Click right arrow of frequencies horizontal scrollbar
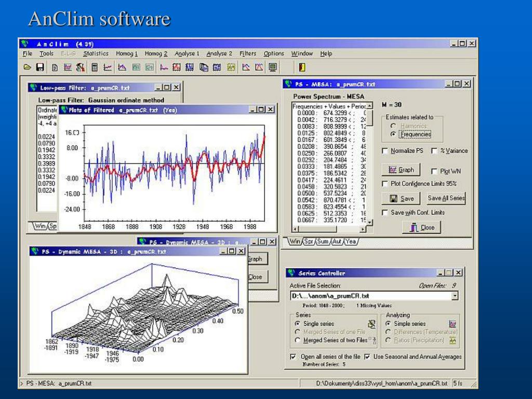The width and height of the screenshot is (532, 399). click(363, 229)
